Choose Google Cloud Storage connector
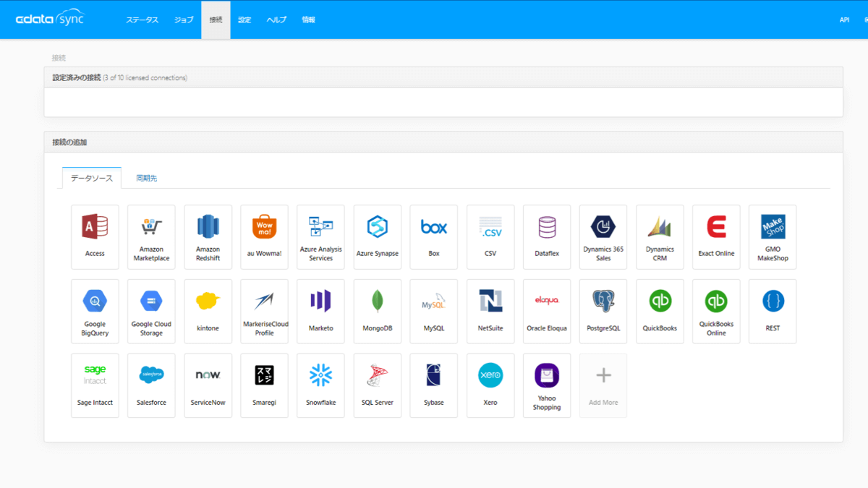The width and height of the screenshot is (868, 488). (151, 312)
